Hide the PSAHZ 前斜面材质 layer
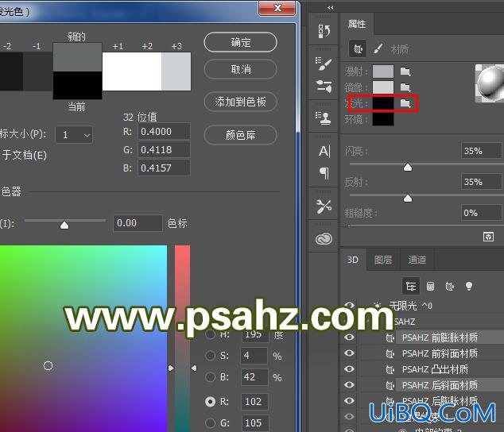This screenshot has height=432, width=504. pos(350,353)
